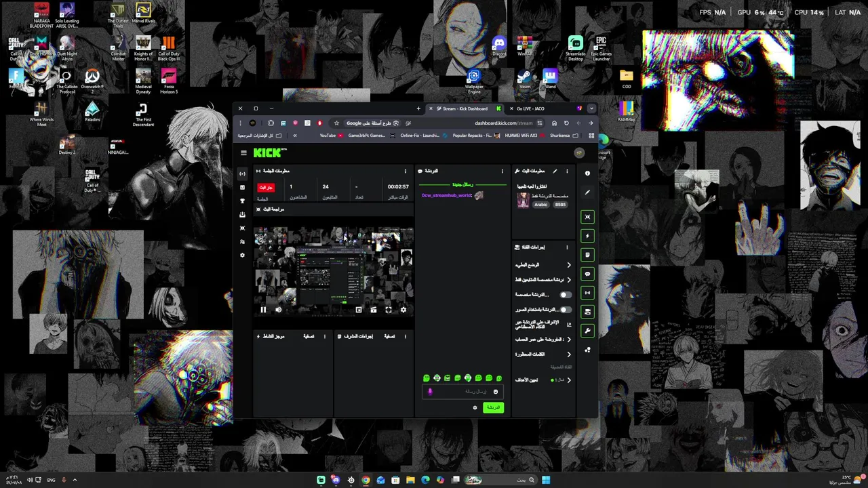Bookmark page with star icon in address bar
The height and width of the screenshot is (488, 868).
pos(336,123)
